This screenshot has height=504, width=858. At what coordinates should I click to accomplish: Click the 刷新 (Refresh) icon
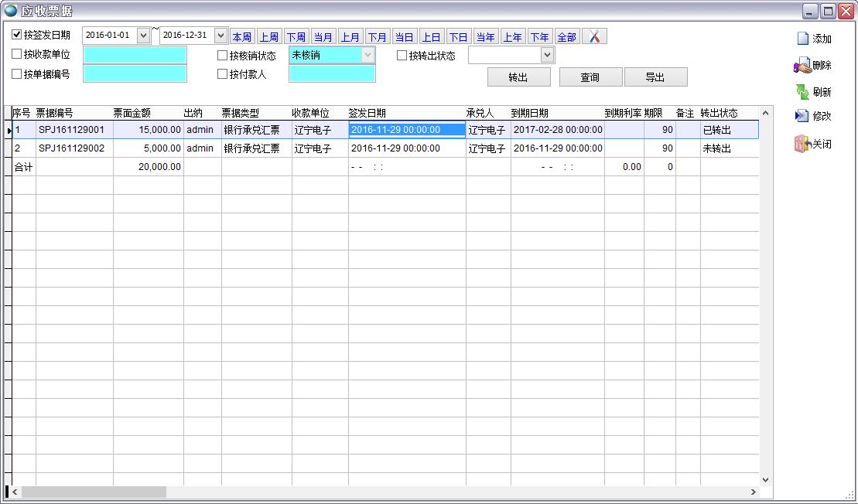click(802, 92)
